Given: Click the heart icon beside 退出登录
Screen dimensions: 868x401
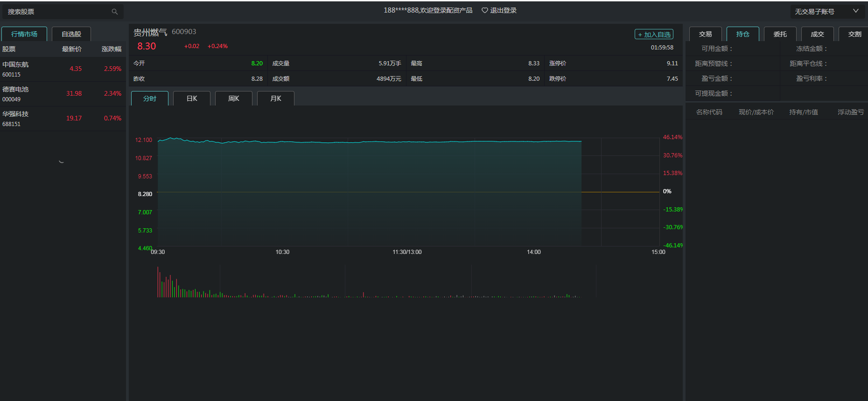Looking at the screenshot, I should point(484,10).
